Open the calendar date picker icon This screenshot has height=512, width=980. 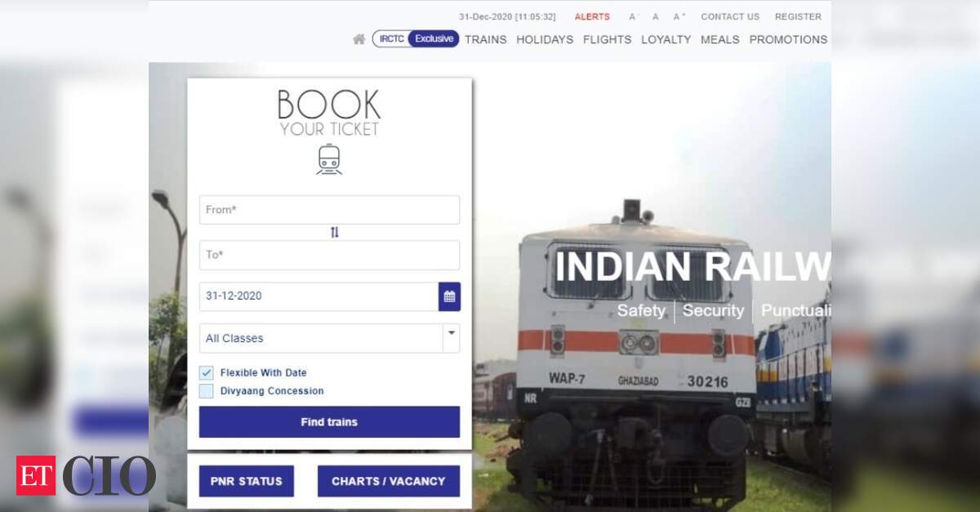pyautogui.click(x=449, y=296)
